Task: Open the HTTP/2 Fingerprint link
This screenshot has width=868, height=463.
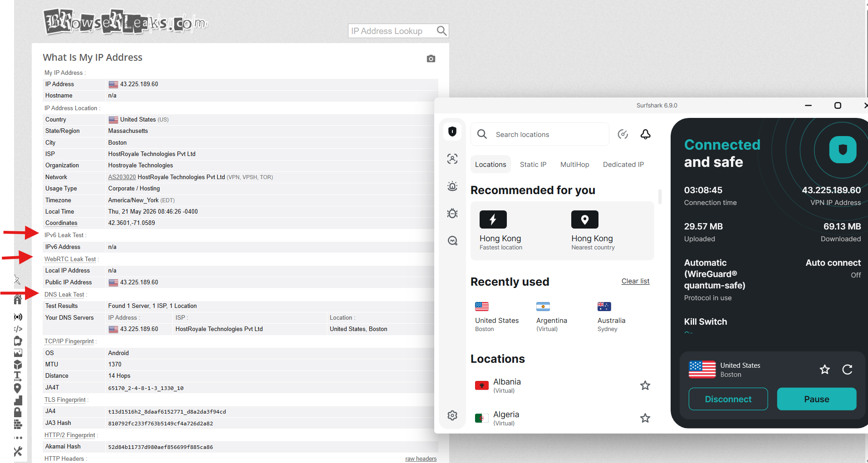Action: [70, 435]
